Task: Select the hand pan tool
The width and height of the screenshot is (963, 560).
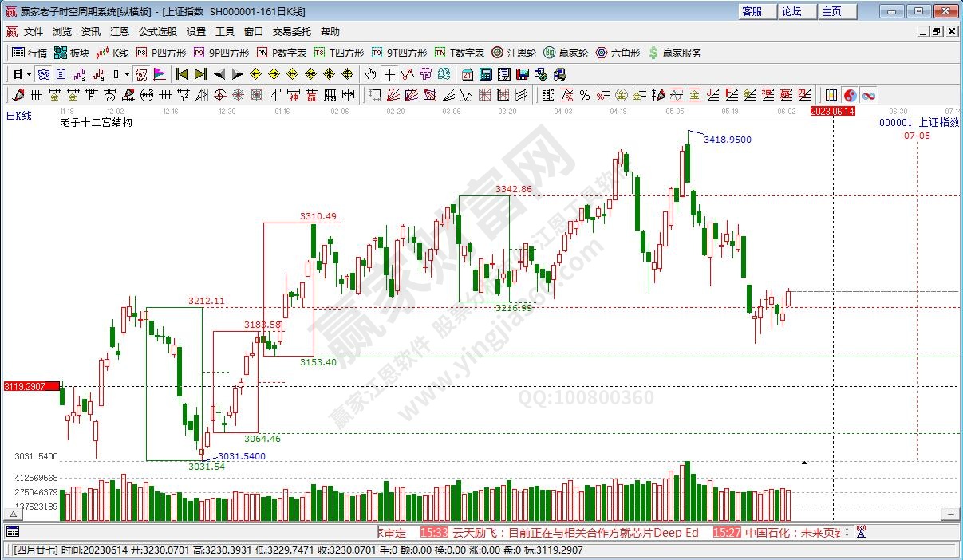Action: pyautogui.click(x=370, y=74)
